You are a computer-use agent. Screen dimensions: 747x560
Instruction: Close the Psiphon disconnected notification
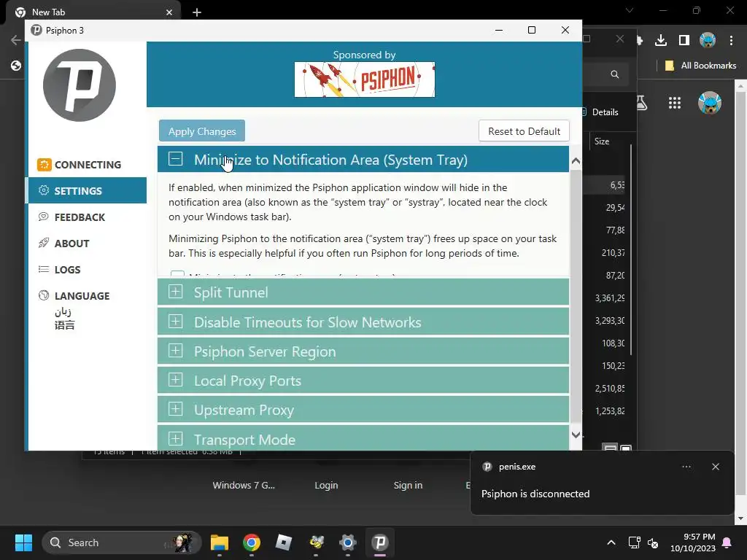click(715, 467)
